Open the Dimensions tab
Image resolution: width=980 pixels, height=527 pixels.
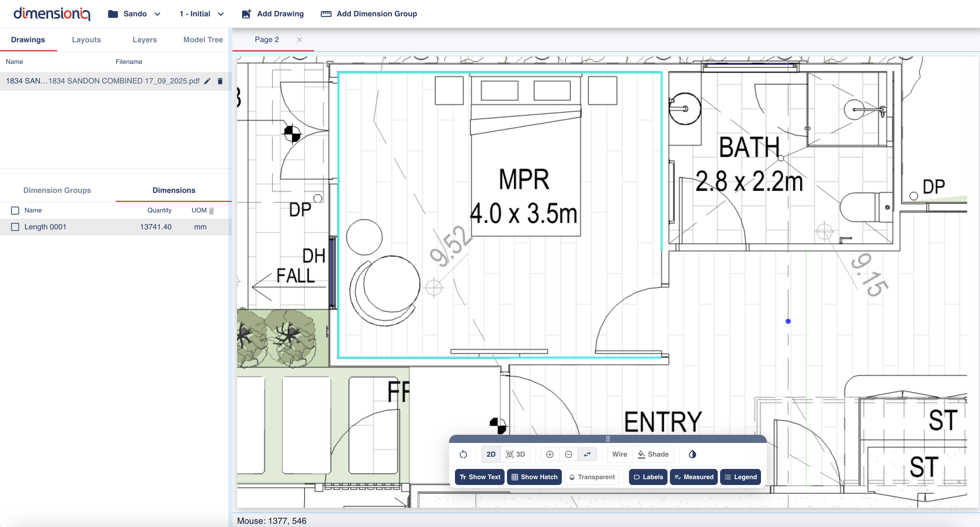(x=174, y=190)
